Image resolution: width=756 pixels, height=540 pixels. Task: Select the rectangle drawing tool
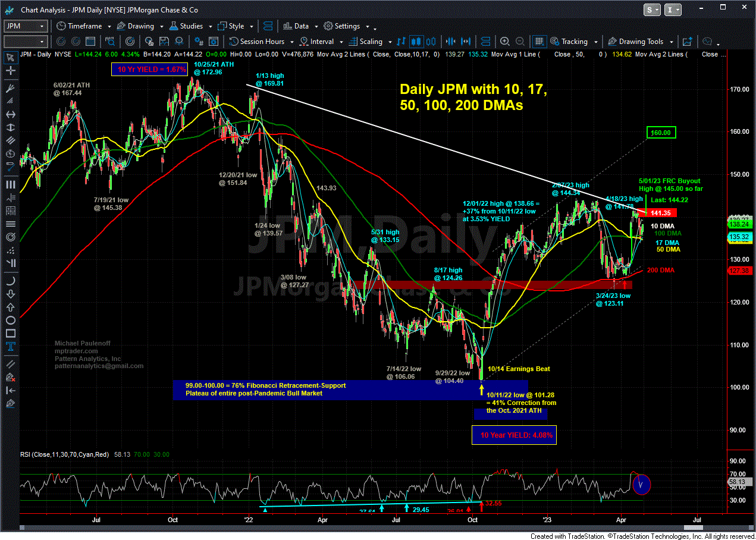[x=10, y=334]
